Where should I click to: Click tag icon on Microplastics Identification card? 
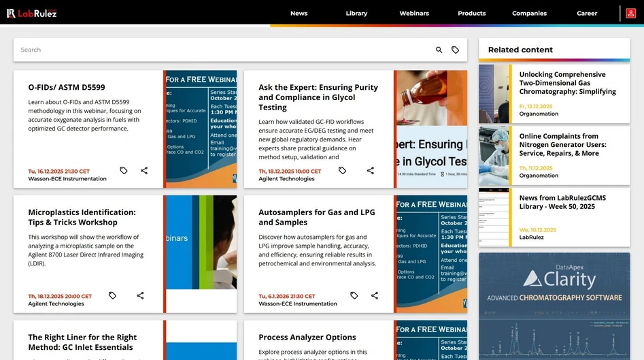coord(113,295)
